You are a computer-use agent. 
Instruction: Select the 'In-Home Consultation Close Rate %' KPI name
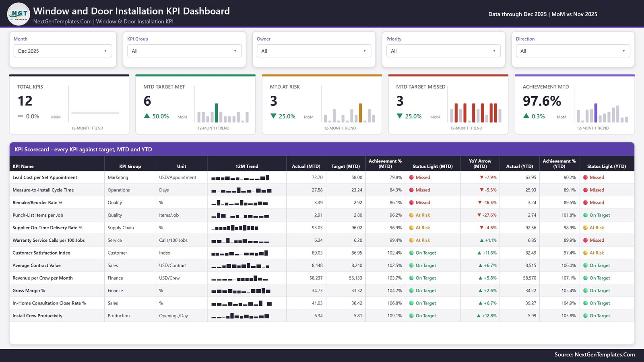click(x=49, y=303)
